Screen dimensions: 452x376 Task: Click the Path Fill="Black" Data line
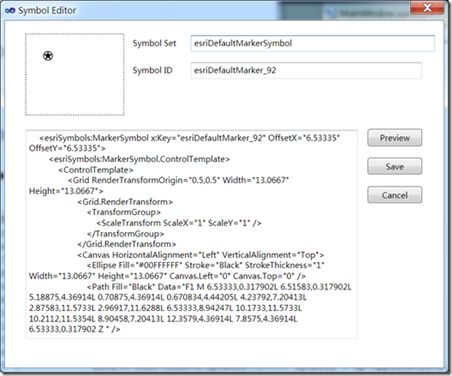(x=219, y=287)
